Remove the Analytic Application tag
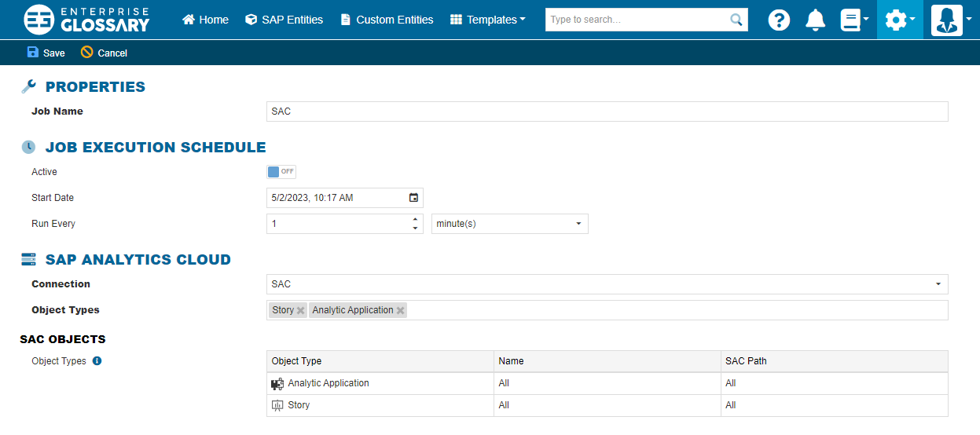Image resolution: width=980 pixels, height=435 pixels. 401,311
